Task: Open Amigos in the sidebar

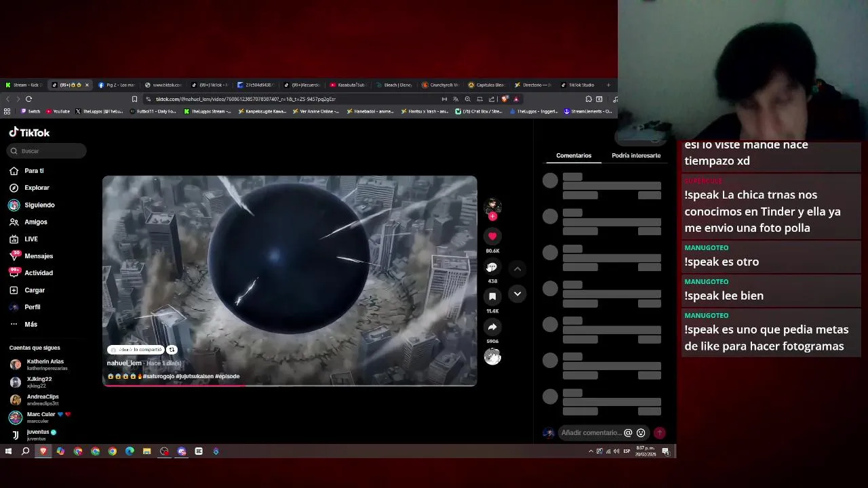Action: click(28, 222)
